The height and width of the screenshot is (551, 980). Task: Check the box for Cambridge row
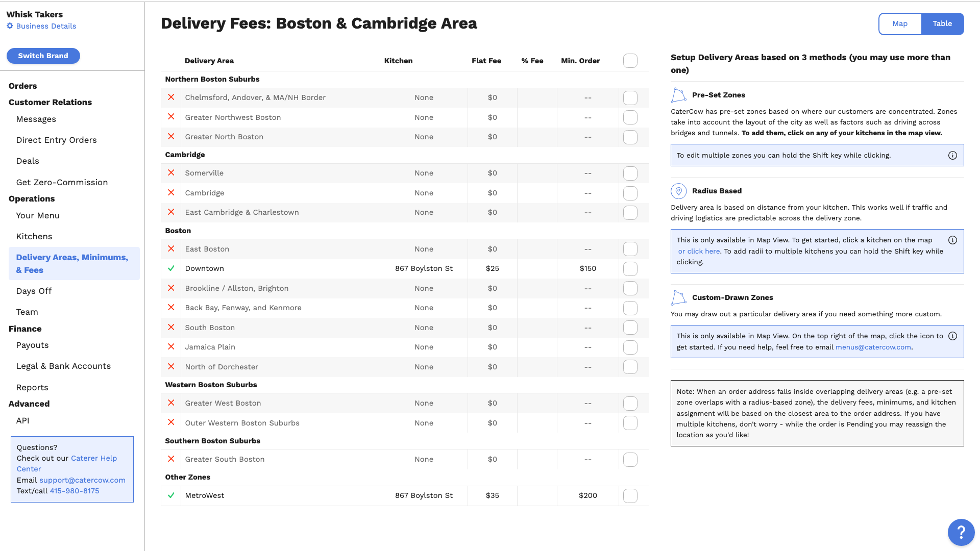click(x=630, y=193)
